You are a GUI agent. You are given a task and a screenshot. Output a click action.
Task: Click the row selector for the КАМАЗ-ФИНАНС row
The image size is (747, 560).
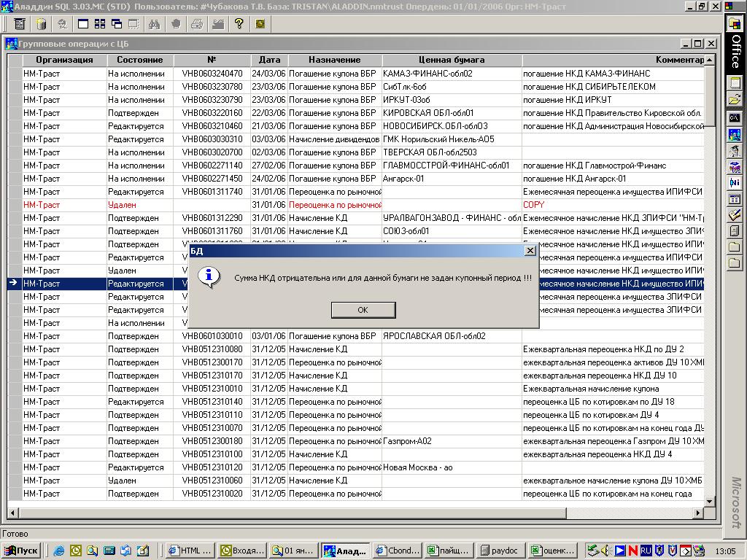tap(15, 74)
